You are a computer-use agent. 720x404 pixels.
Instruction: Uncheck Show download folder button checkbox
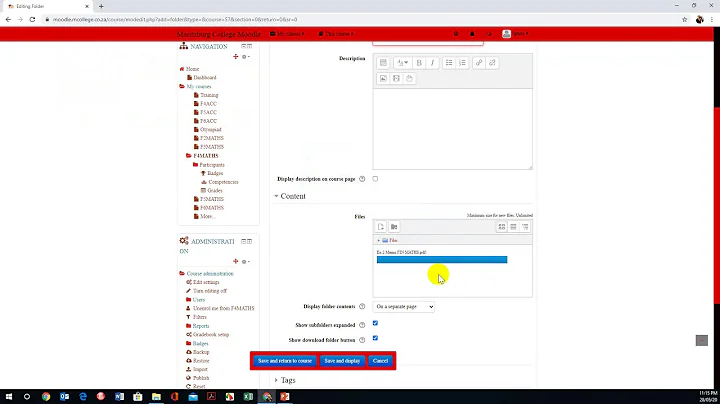375,338
